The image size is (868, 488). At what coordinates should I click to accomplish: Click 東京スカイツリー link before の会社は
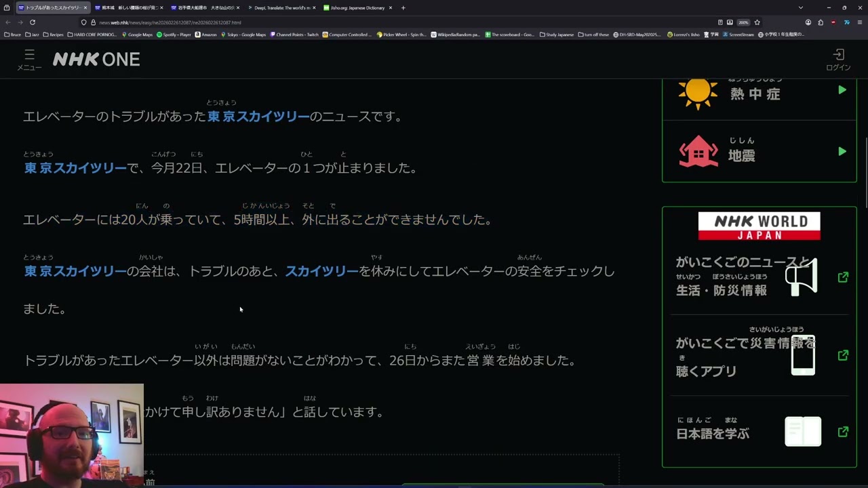pos(75,271)
